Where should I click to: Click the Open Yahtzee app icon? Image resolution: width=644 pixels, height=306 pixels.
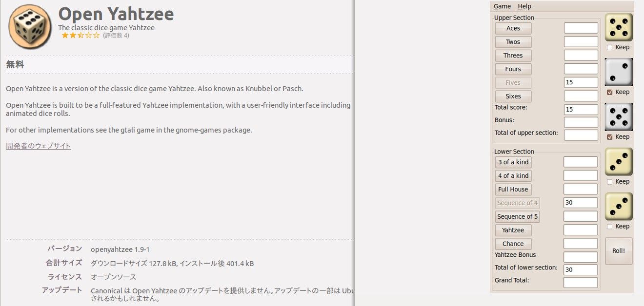[30, 27]
